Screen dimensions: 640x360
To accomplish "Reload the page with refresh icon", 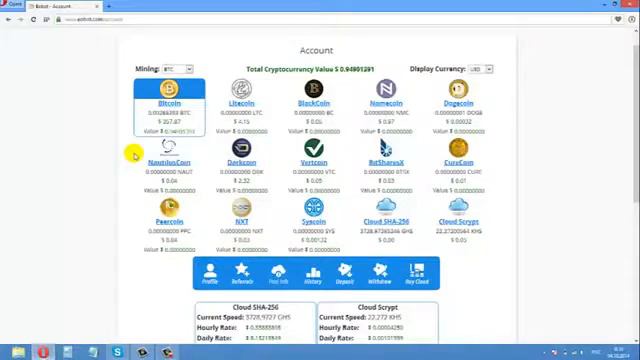I will [33, 19].
